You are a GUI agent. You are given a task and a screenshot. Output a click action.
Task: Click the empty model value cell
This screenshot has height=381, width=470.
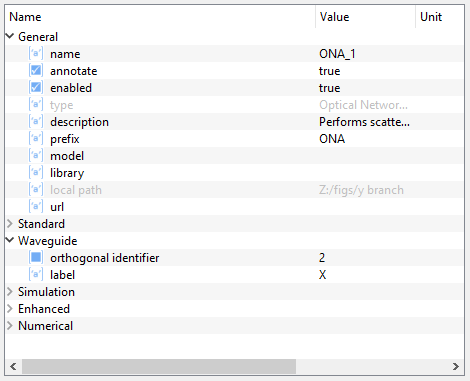[366, 156]
